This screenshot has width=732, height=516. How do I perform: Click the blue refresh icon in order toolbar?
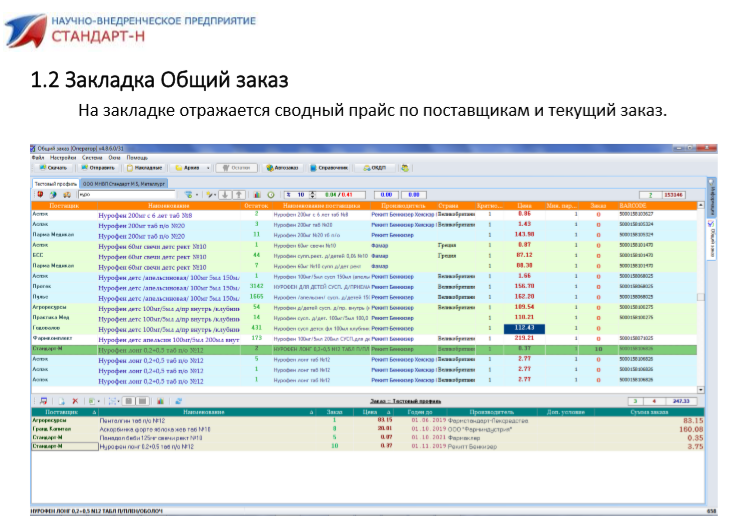pyautogui.click(x=178, y=401)
